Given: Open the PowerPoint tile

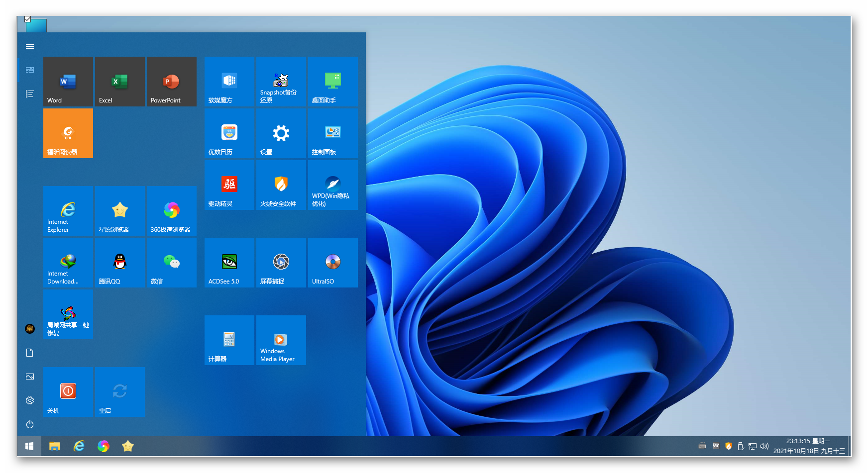Looking at the screenshot, I should click(x=172, y=82).
